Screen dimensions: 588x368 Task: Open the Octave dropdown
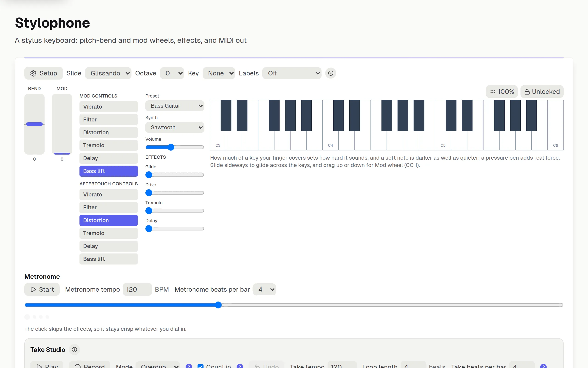point(172,73)
